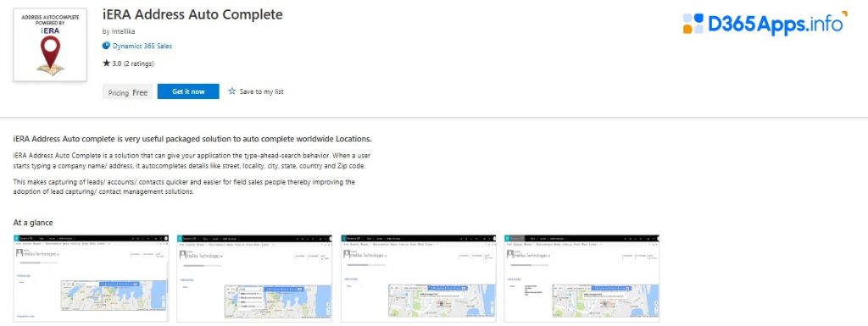This screenshot has height=326, width=868.
Task: Click the rating star icon
Action: pos(106,64)
